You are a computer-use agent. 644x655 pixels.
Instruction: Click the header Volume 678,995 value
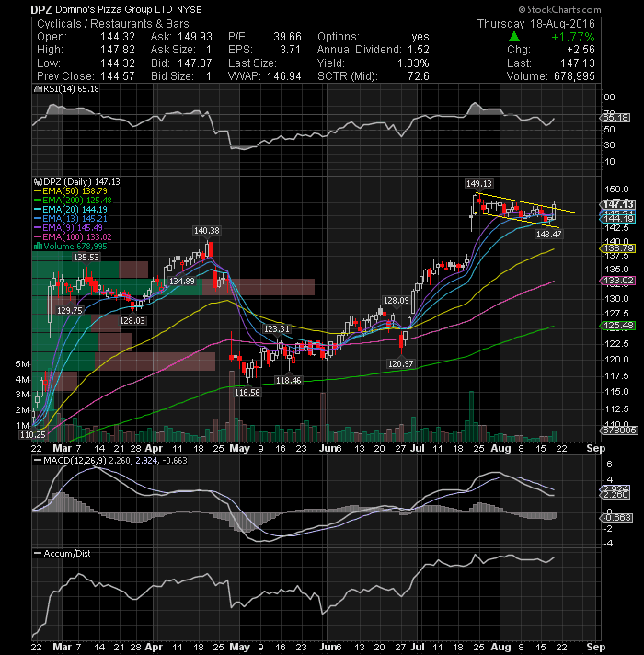click(x=574, y=76)
